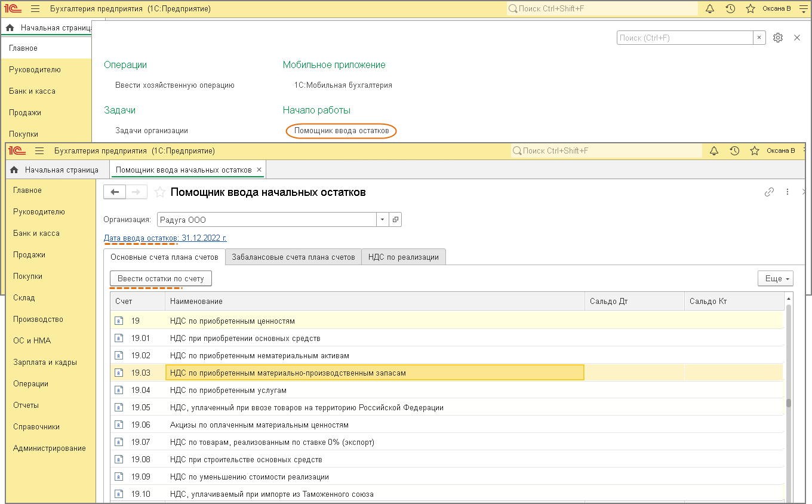Screen dimensions: 812x504
Task: Open the Еще dropdown menu
Action: click(x=775, y=278)
